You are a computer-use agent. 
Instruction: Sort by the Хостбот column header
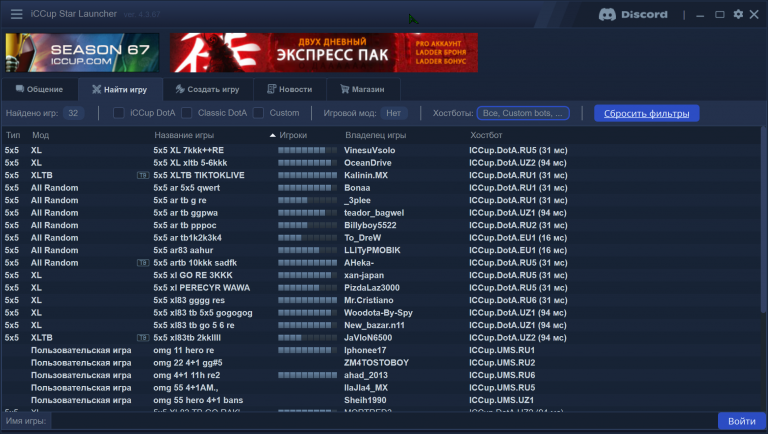pos(486,135)
